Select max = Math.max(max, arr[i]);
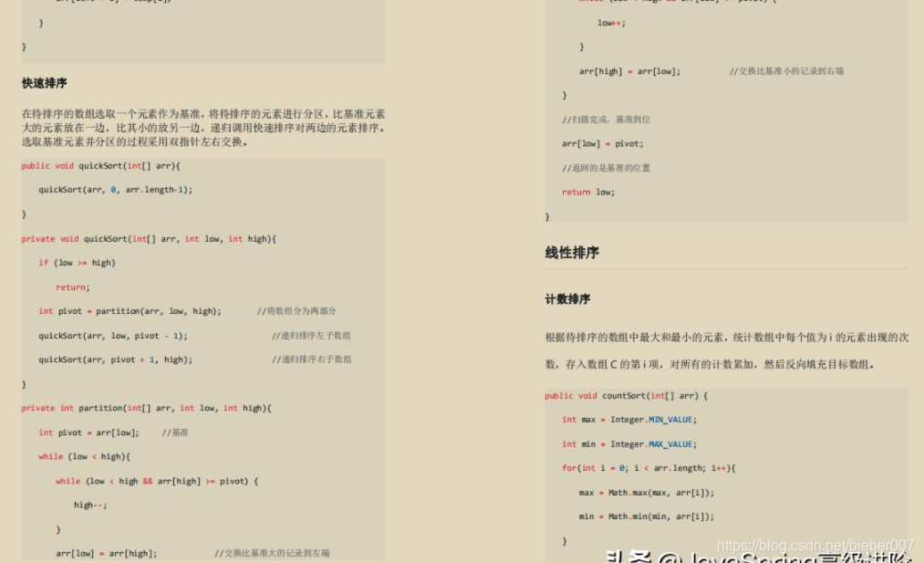 pyautogui.click(x=647, y=493)
